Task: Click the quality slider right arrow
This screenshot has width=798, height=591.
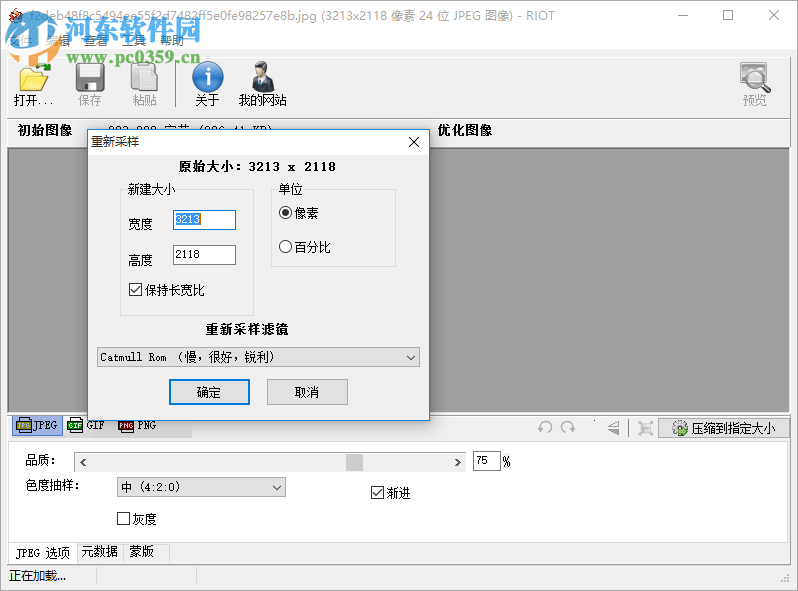Action: pyautogui.click(x=458, y=462)
